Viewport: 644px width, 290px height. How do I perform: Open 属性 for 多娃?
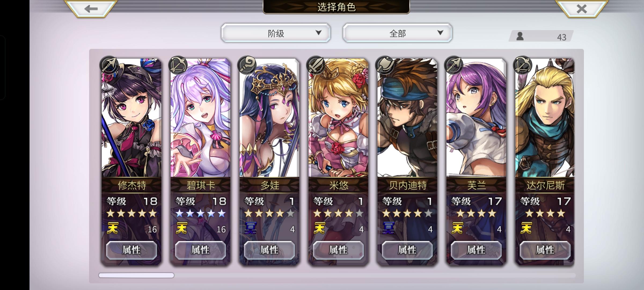[269, 250]
